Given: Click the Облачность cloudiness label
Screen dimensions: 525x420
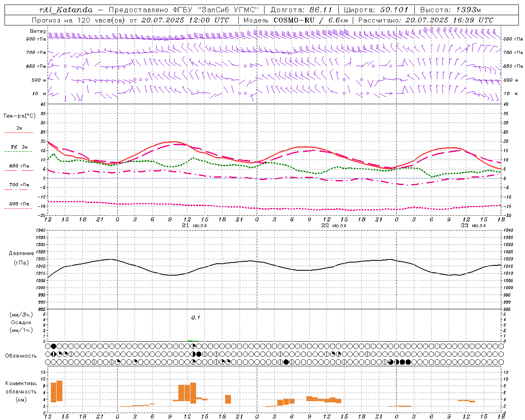Looking at the screenshot, I should click(x=21, y=356).
